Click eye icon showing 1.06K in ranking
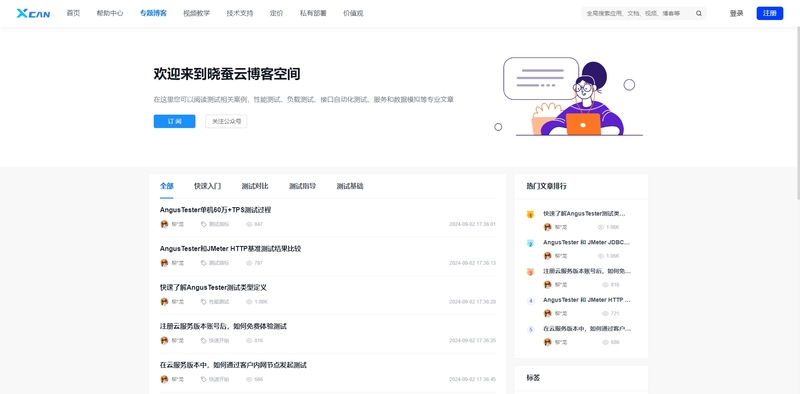Image resolution: width=800 pixels, height=394 pixels. 601,256
